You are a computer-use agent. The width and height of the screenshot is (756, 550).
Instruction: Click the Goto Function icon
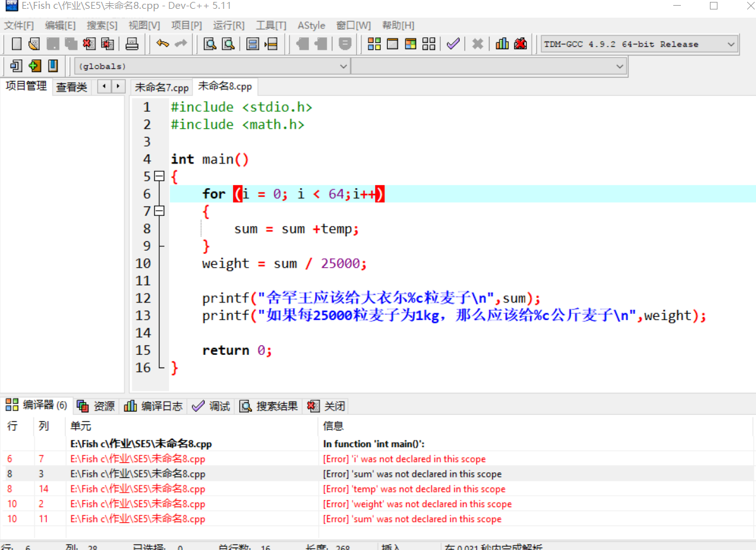click(x=252, y=44)
